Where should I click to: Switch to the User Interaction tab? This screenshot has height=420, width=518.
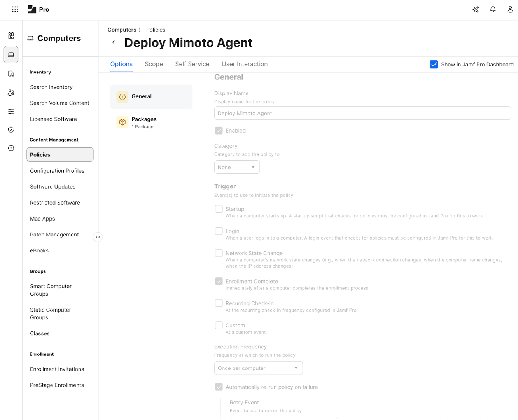(244, 64)
